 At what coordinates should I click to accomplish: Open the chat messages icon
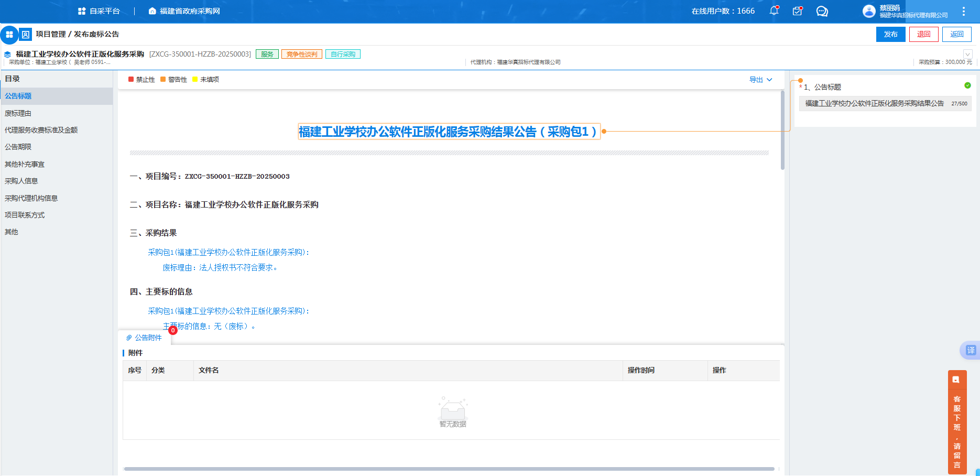point(822,11)
